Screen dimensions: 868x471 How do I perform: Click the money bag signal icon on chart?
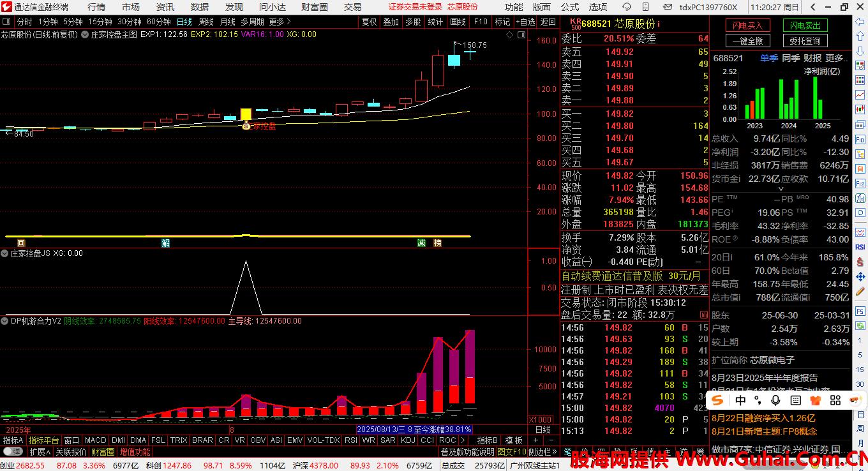tap(246, 126)
